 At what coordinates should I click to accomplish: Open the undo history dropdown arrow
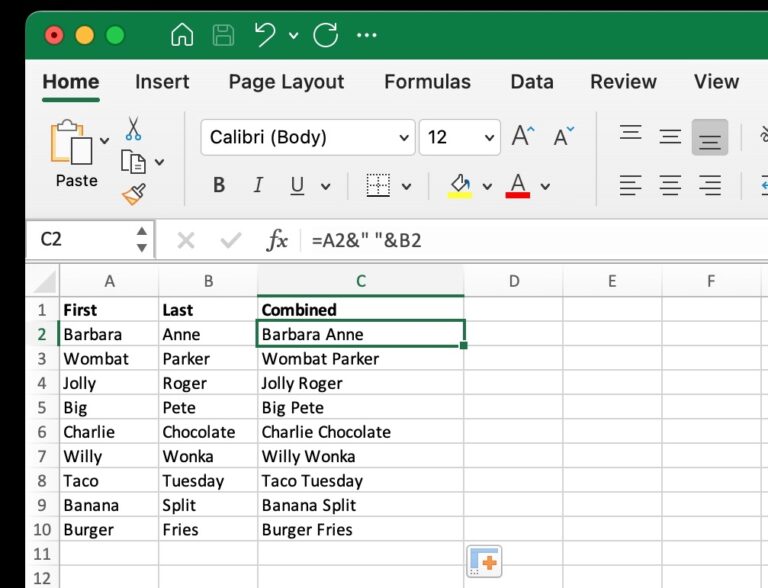pos(293,35)
